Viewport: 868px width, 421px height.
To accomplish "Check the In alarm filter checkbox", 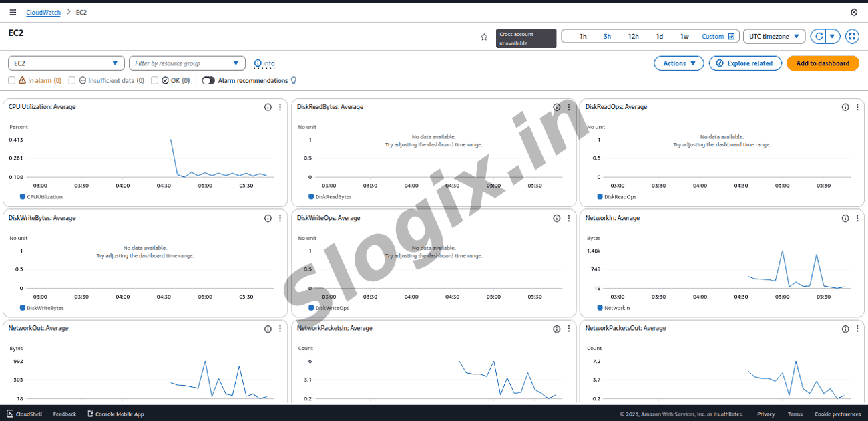I will click(12, 80).
